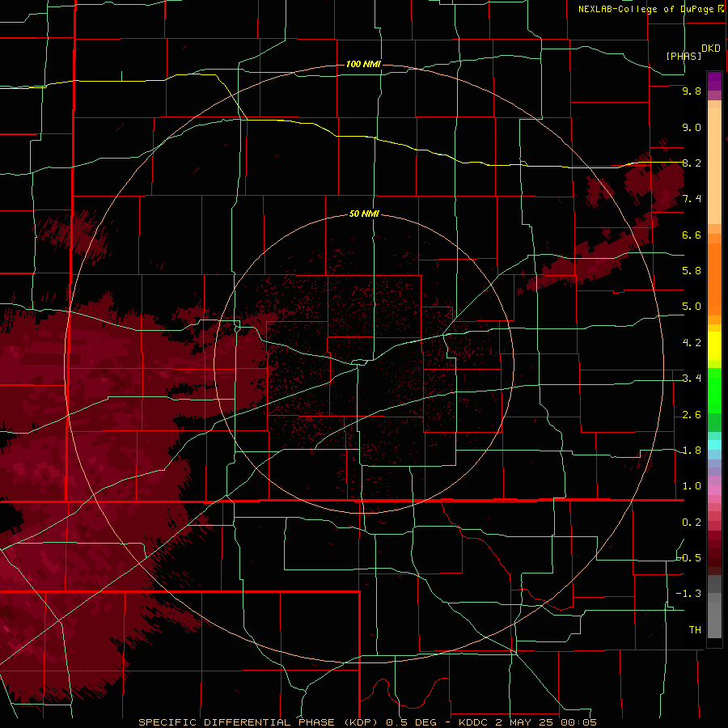Click the 5.8 scale value
Viewport: 728px width, 728px height.
[x=692, y=271]
